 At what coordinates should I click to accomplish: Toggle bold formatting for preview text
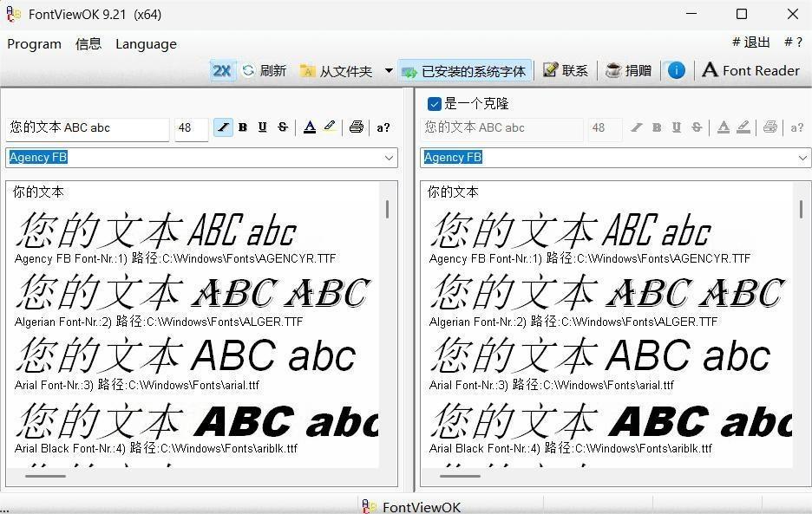[242, 127]
